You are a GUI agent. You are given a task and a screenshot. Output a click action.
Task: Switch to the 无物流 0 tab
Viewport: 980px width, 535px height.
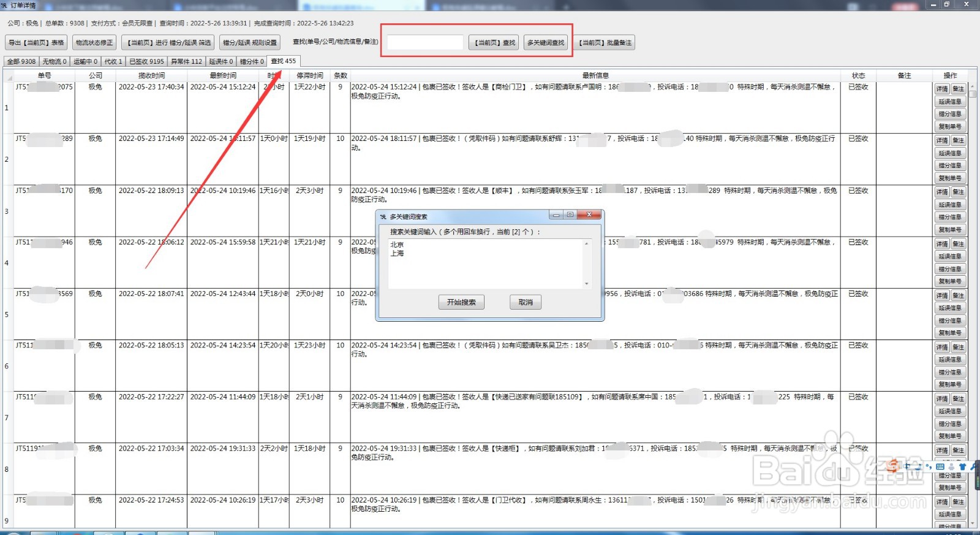click(x=55, y=61)
